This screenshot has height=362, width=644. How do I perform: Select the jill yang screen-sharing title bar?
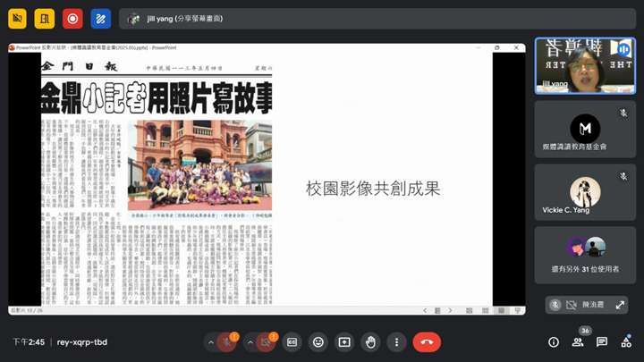coord(377,19)
